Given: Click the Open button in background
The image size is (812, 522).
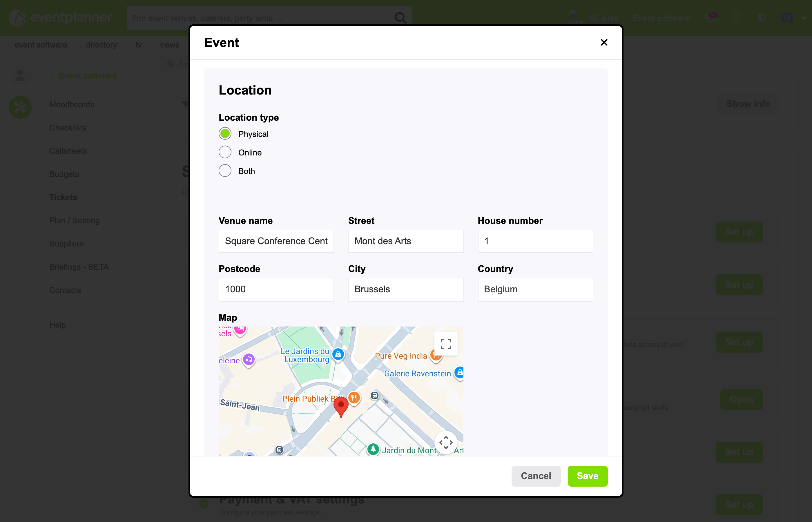Looking at the screenshot, I should (x=741, y=399).
